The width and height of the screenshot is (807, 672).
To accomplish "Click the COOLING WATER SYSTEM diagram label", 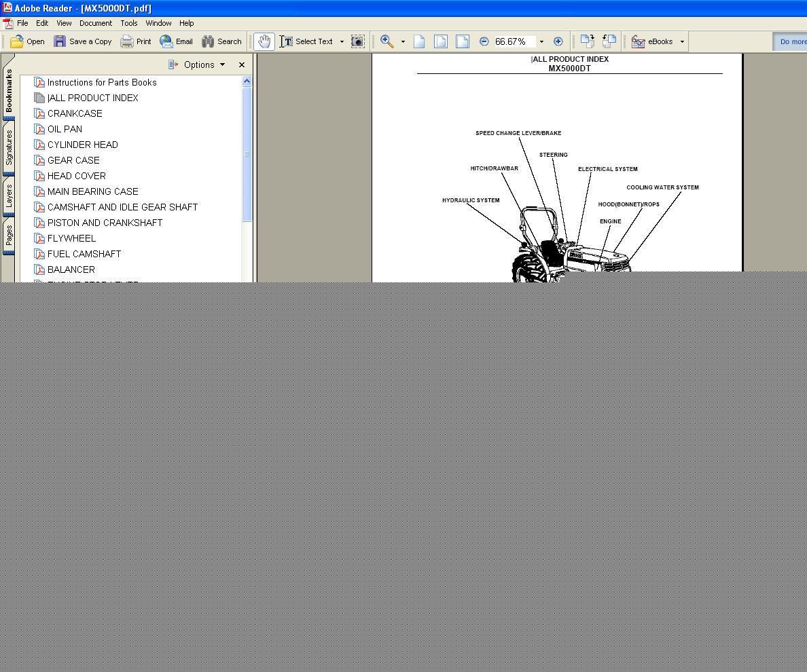I will pos(662,187).
